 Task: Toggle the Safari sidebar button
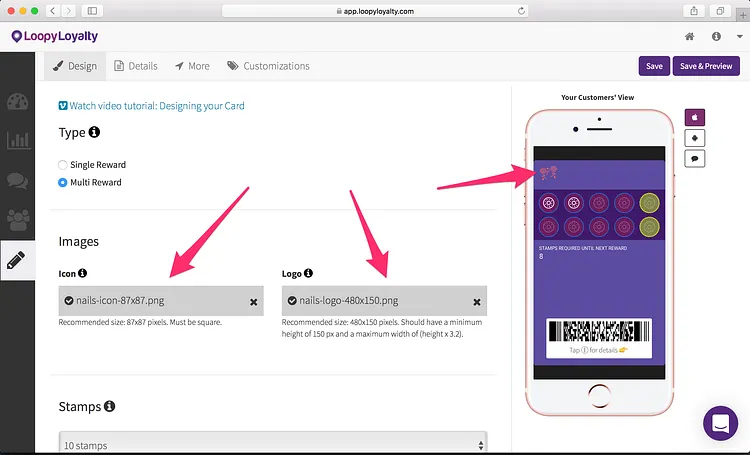tap(92, 11)
